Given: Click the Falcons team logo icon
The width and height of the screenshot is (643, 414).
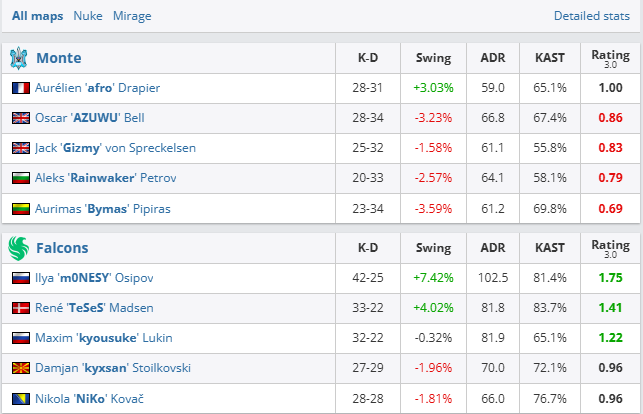Looking at the screenshot, I should click(19, 248).
